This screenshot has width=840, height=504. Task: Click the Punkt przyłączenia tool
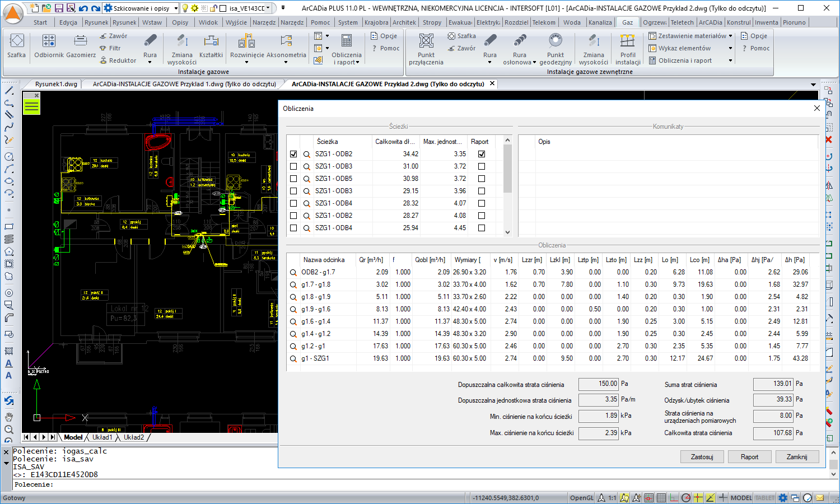point(426,49)
